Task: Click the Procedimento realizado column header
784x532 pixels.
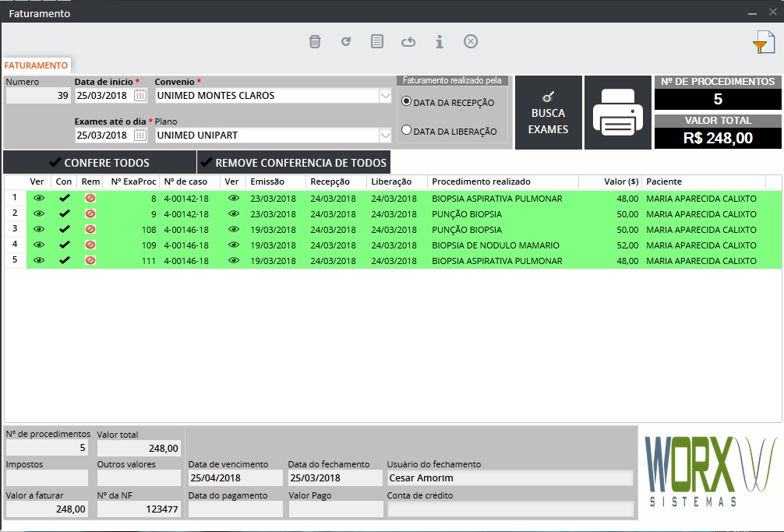Action: coord(503,181)
